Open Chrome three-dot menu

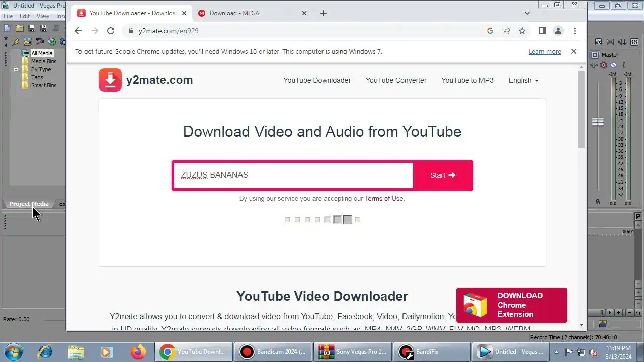[x=574, y=31]
